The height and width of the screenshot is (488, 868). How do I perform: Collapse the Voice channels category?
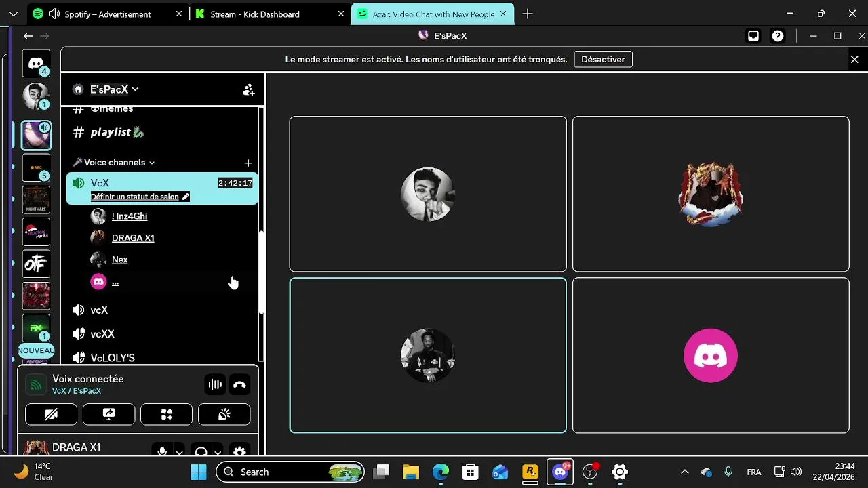[x=114, y=163]
